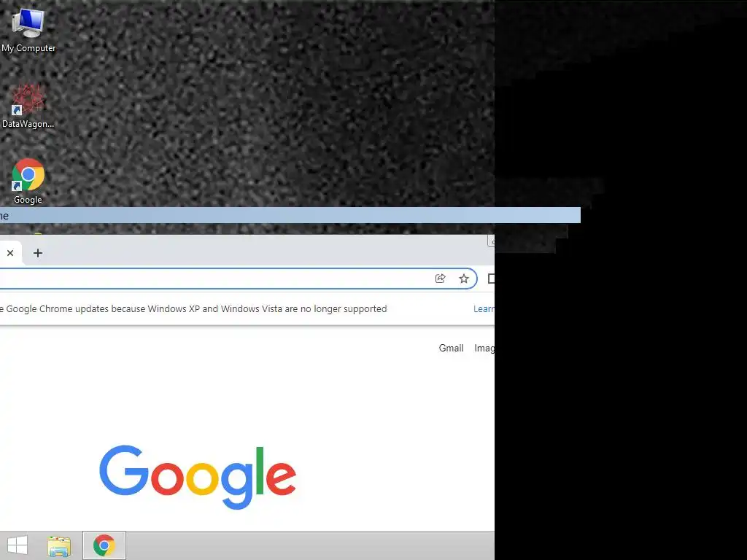The height and width of the screenshot is (560, 747).
Task: Bookmark this page with the star icon
Action: pos(463,279)
